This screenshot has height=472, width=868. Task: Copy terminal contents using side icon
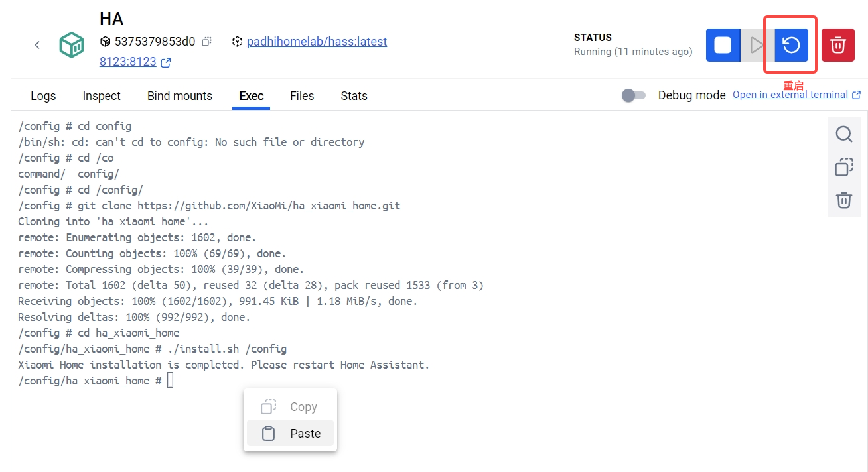[x=843, y=167]
